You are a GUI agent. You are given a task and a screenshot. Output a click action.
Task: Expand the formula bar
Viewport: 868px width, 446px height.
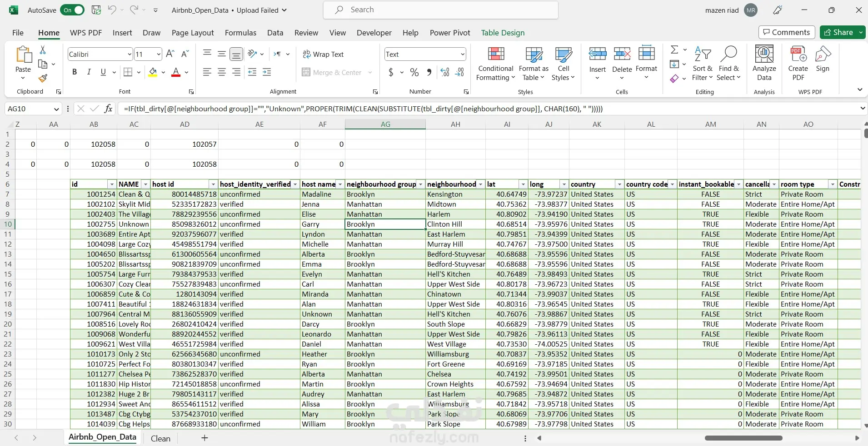point(862,109)
